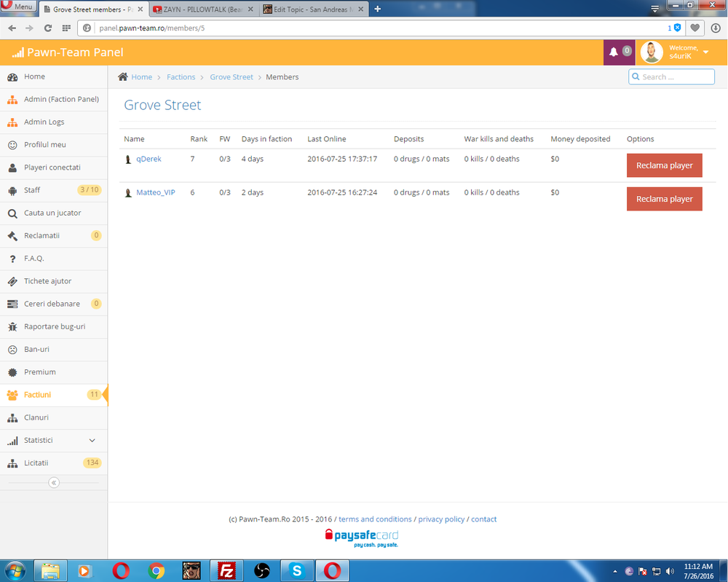Click the Tichete ajutor ticket icon
Screen dimensions: 728x582
[x=12, y=281]
